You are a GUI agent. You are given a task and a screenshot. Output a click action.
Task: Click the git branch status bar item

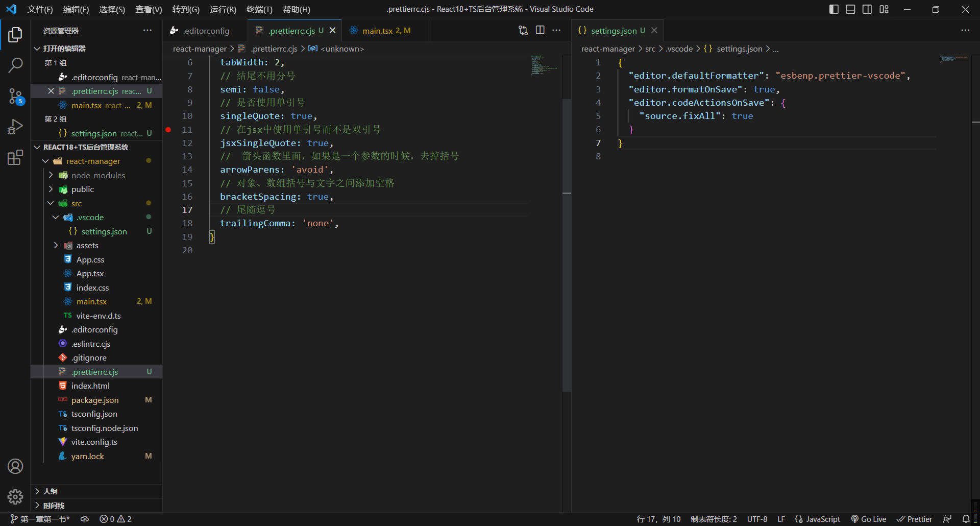coord(40,519)
